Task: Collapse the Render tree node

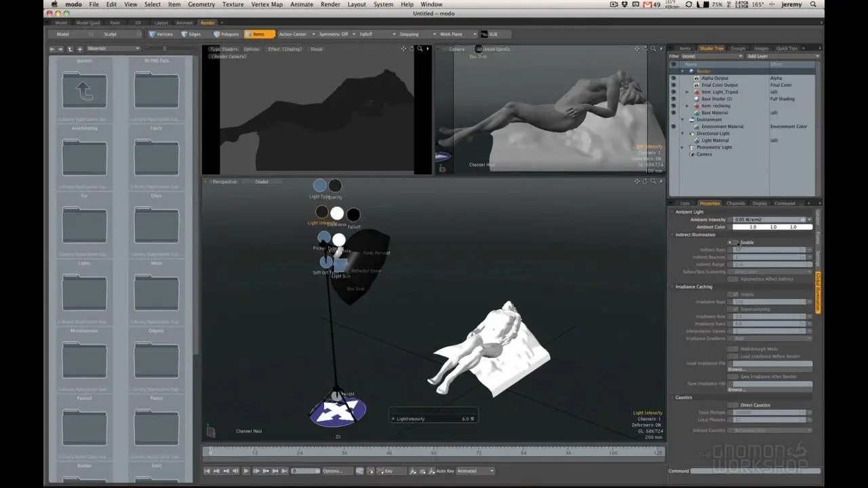Action: [x=683, y=71]
